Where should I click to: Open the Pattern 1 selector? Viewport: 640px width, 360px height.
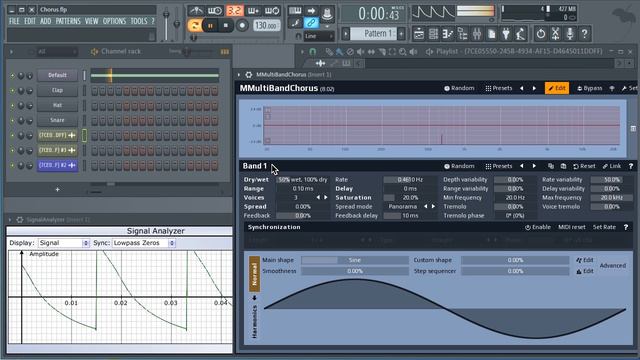tap(373, 33)
